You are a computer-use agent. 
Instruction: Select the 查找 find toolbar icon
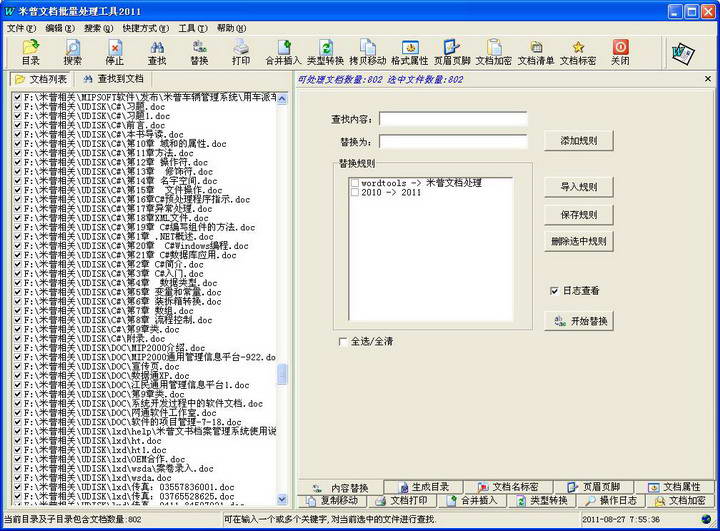coord(157,52)
